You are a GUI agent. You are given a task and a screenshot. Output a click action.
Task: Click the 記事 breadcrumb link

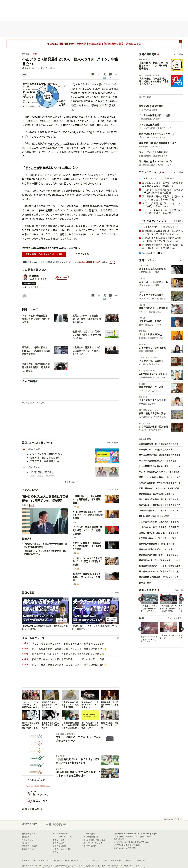point(35,54)
